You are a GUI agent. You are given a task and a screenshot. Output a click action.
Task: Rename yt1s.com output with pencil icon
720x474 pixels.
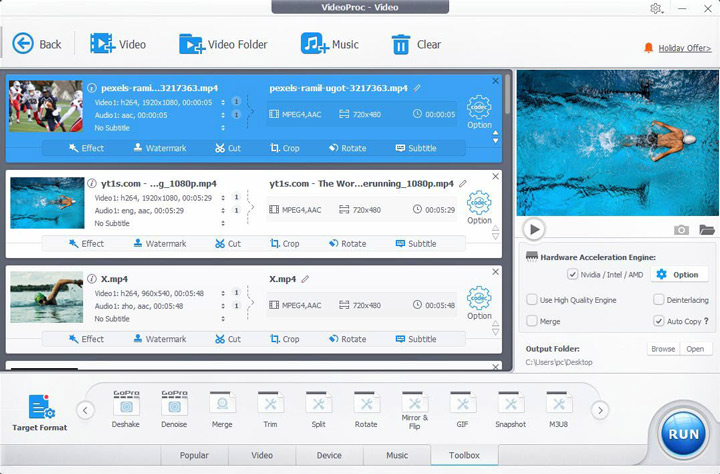pos(463,183)
